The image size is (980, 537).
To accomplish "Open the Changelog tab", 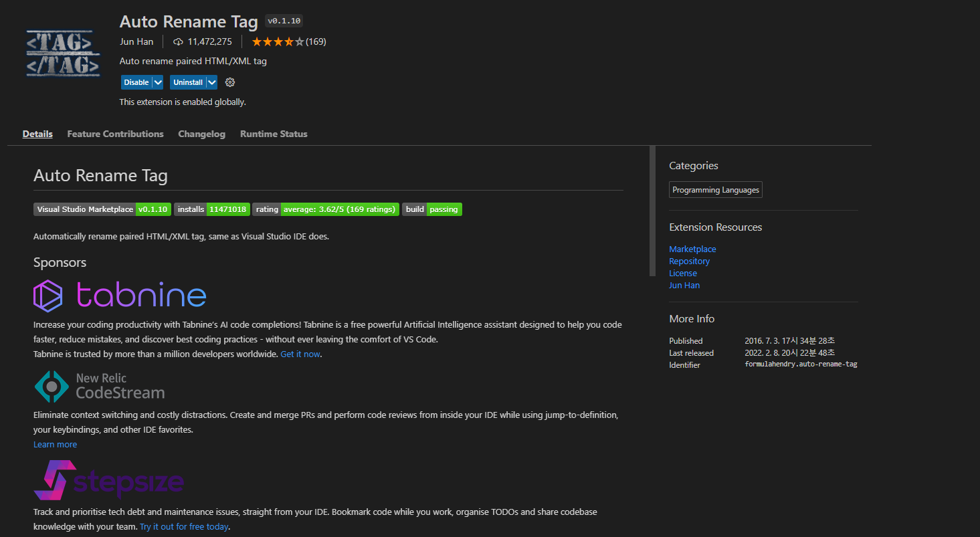I will pos(201,134).
